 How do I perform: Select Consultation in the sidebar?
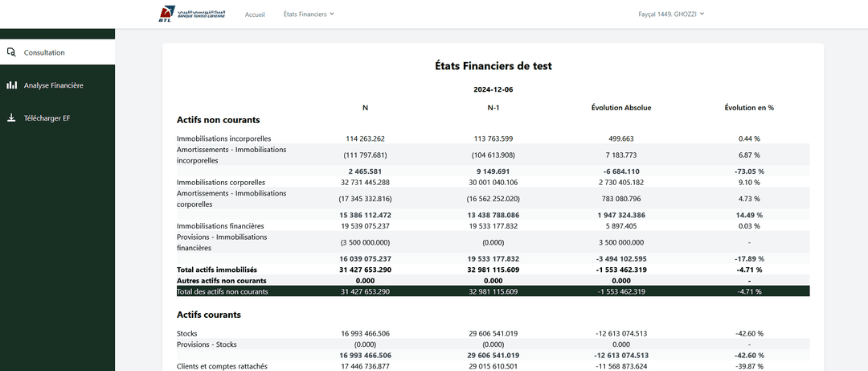pyautogui.click(x=44, y=52)
